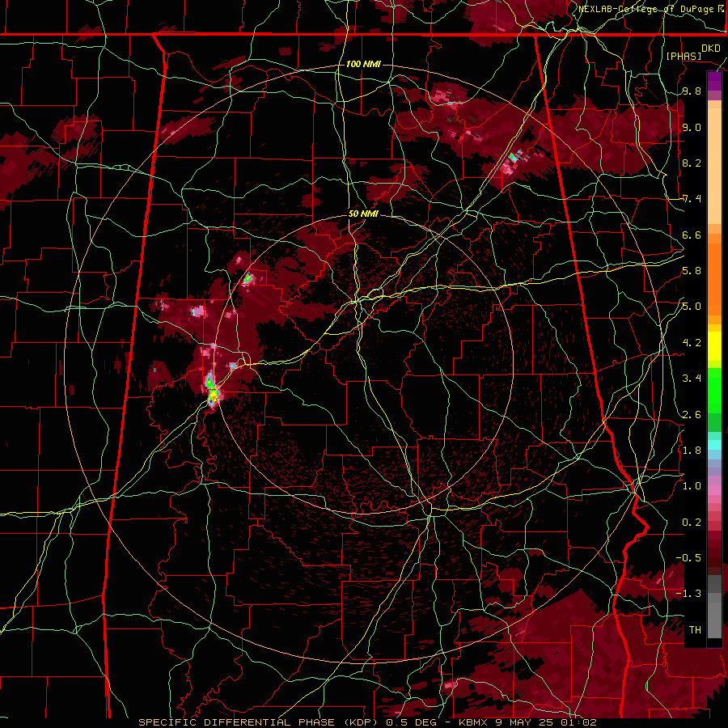
Task: Click the 9.8 value on the color scale
Action: click(692, 91)
